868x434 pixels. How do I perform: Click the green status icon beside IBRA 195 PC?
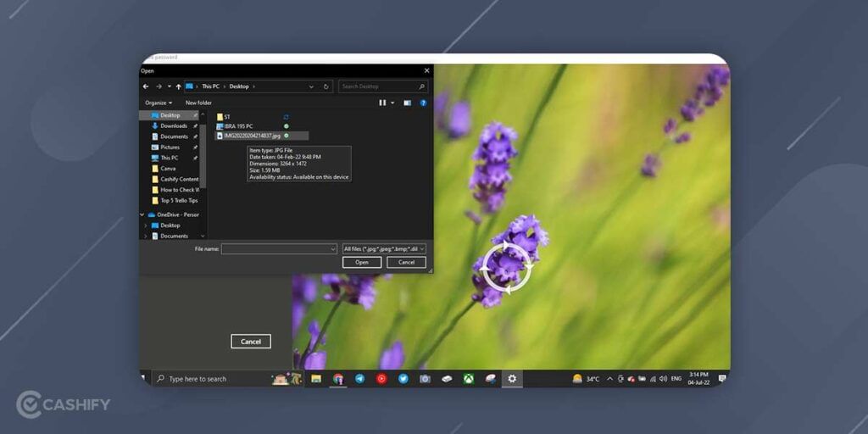coord(287,126)
